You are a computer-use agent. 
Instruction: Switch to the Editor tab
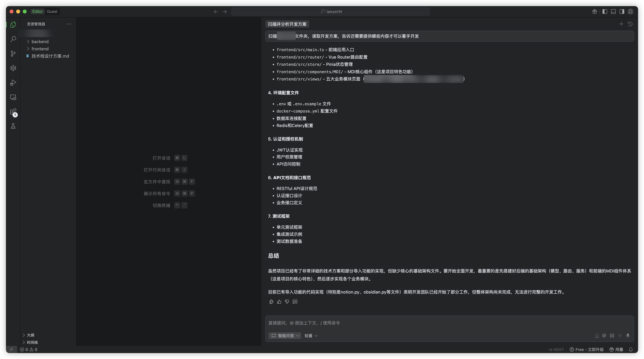pyautogui.click(x=38, y=12)
